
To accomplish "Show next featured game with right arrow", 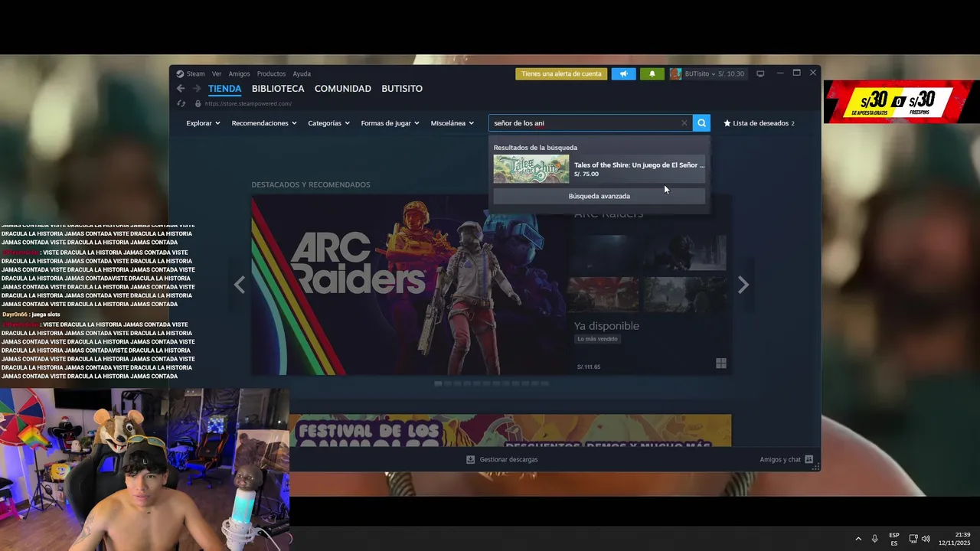I will tap(743, 285).
